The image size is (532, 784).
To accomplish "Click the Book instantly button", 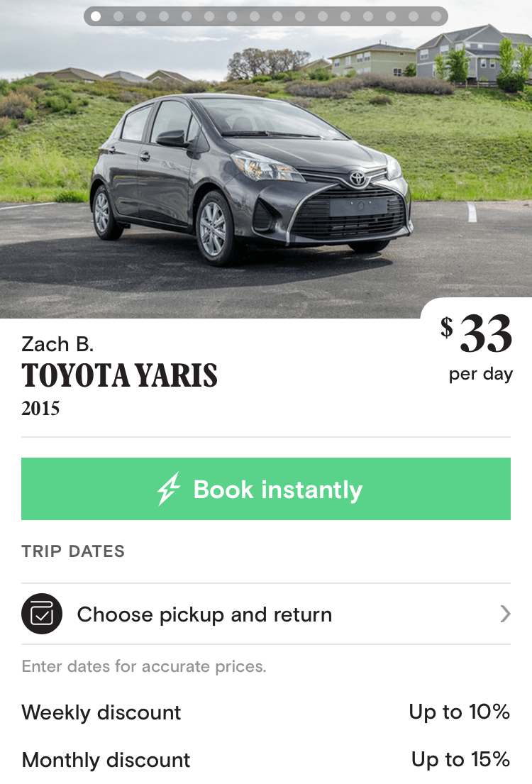I will (266, 489).
